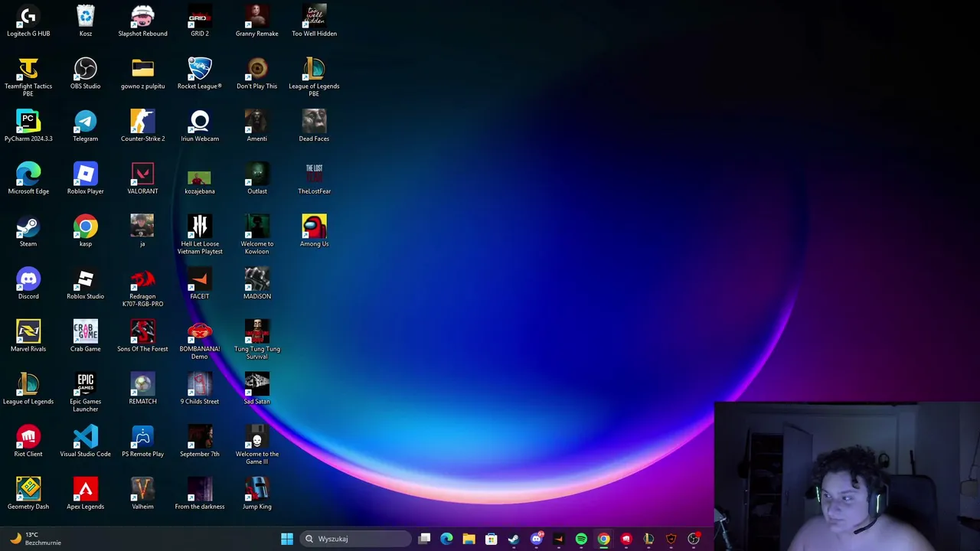
Task: Click the Don't Play This shortcut
Action: pos(257,73)
